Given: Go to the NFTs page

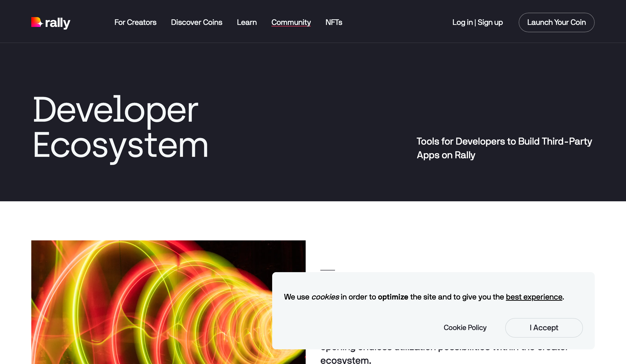Looking at the screenshot, I should pyautogui.click(x=334, y=22).
